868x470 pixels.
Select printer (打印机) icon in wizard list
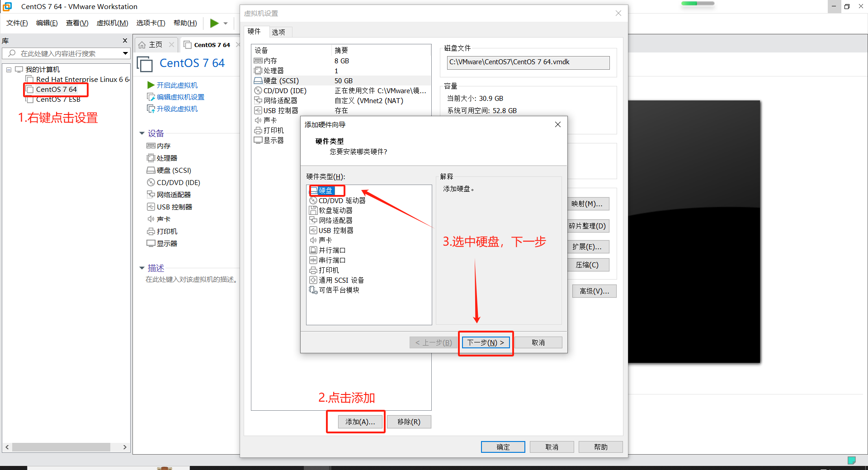point(313,270)
